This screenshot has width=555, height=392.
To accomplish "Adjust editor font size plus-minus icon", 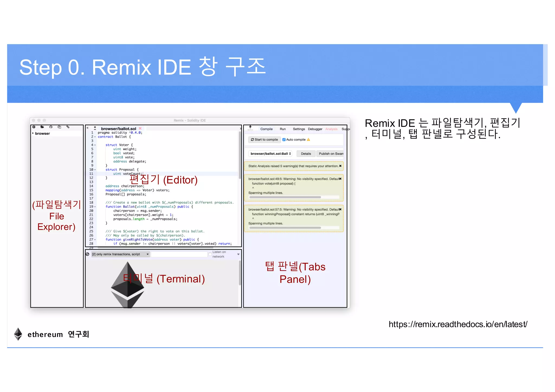I will tap(95, 128).
